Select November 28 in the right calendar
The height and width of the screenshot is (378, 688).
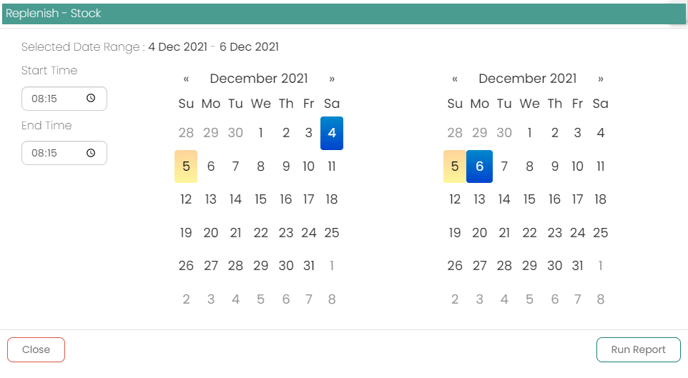coord(455,133)
